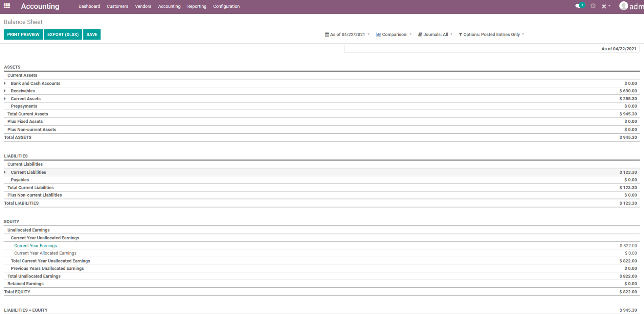Open the debug tools wrench icon
Image resolution: width=644 pixels, height=314 pixels.
pyautogui.click(x=604, y=6)
